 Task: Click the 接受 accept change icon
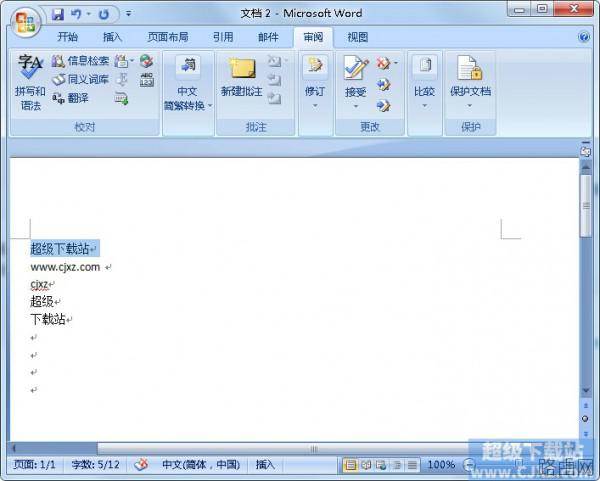356,67
